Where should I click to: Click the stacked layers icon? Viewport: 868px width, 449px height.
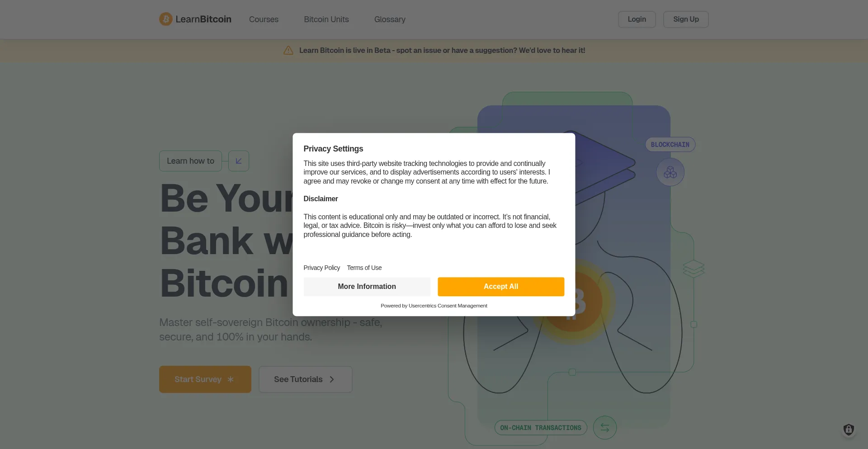click(x=693, y=269)
